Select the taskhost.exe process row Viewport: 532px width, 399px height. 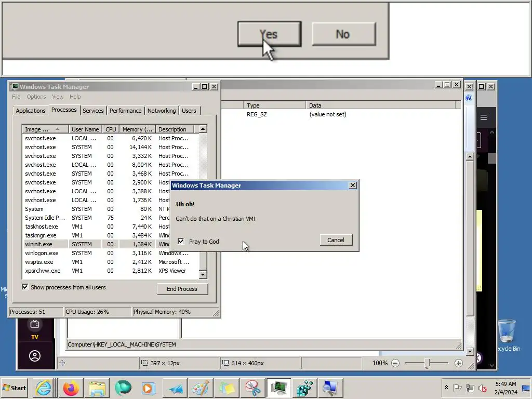click(x=110, y=227)
